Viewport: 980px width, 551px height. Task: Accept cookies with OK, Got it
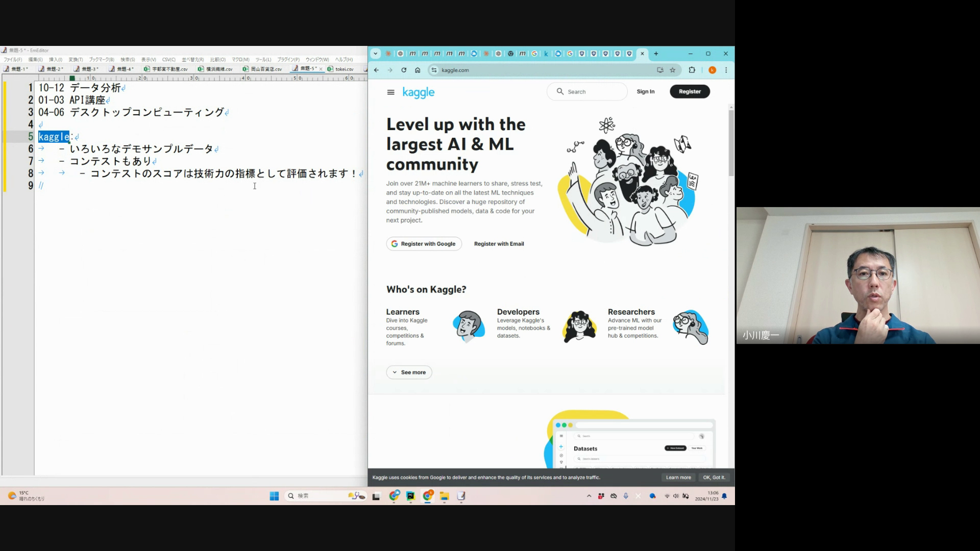[x=714, y=478]
